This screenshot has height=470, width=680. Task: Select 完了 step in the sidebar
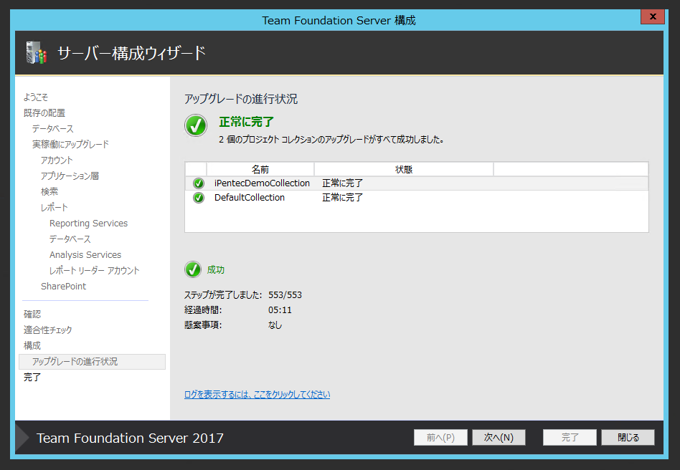click(x=32, y=377)
